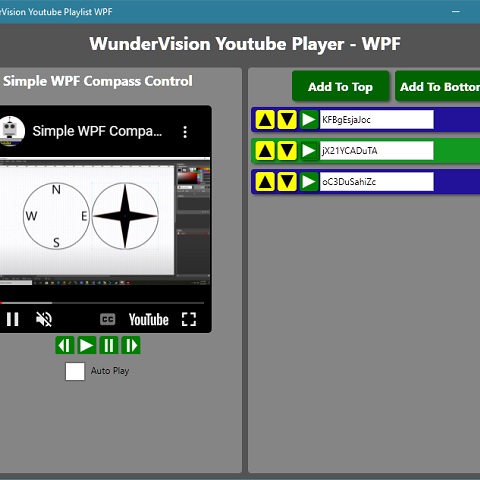
Task: Seek along the video progress bar
Action: [x=102, y=303]
